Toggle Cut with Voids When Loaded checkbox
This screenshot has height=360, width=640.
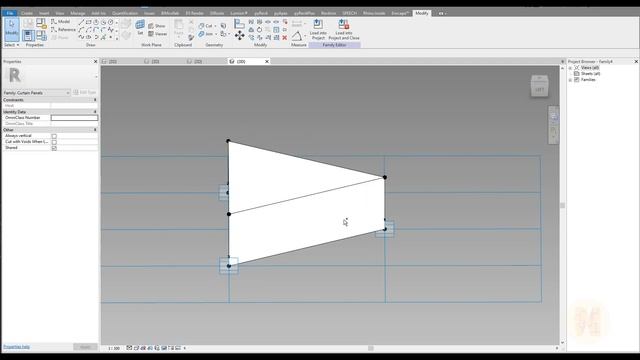[x=54, y=142]
